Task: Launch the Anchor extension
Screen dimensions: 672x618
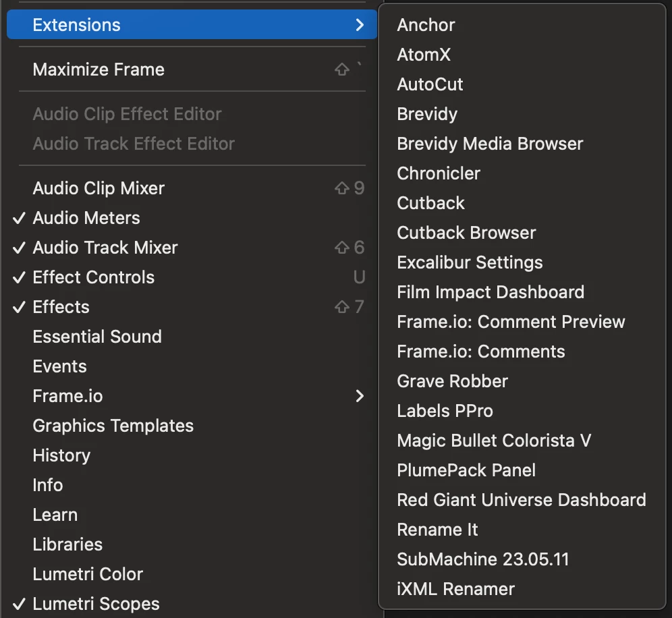Action: click(x=522, y=25)
